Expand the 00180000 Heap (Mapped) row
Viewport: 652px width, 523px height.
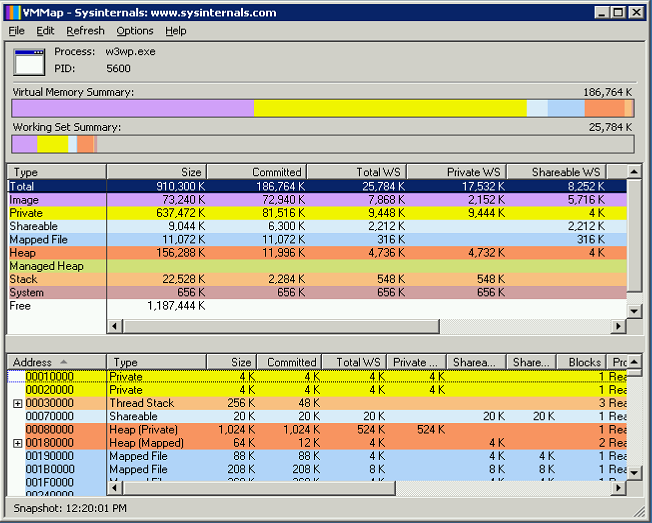[x=17, y=443]
